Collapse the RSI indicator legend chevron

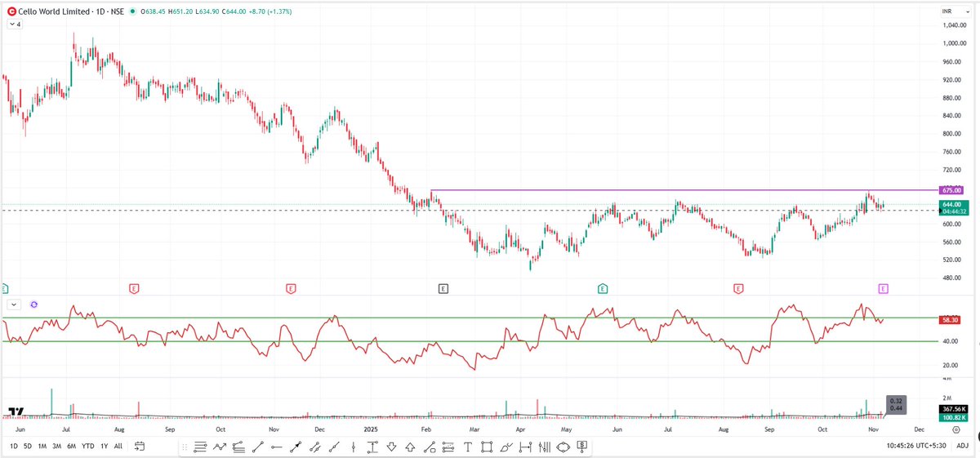15,304
